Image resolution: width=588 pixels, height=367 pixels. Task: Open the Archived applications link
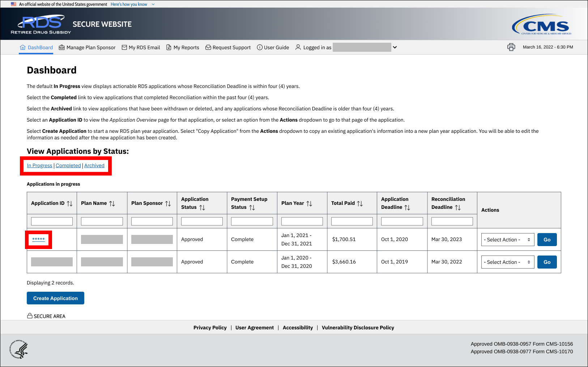tap(94, 165)
